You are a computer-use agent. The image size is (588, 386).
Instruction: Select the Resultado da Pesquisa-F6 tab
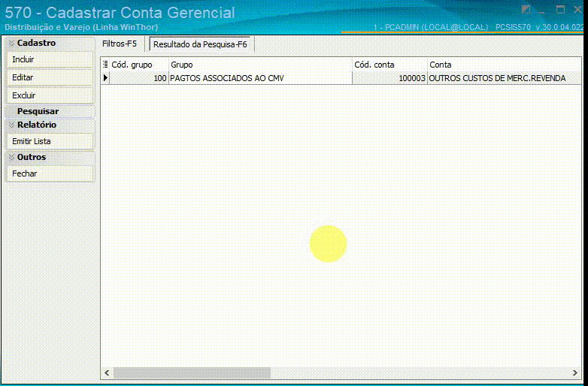point(200,44)
